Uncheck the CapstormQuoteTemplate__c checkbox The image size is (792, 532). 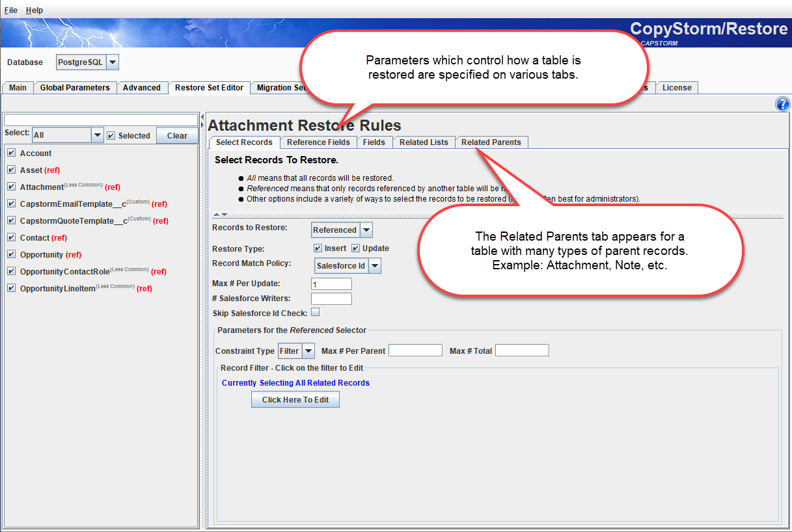(x=11, y=220)
